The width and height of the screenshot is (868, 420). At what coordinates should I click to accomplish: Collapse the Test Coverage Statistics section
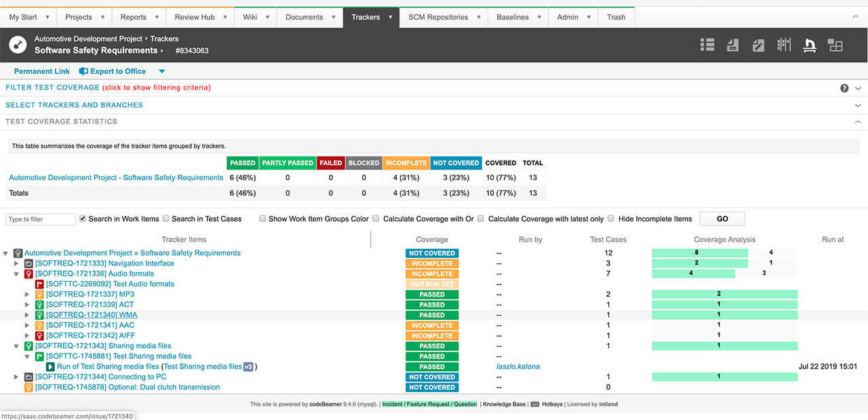858,122
